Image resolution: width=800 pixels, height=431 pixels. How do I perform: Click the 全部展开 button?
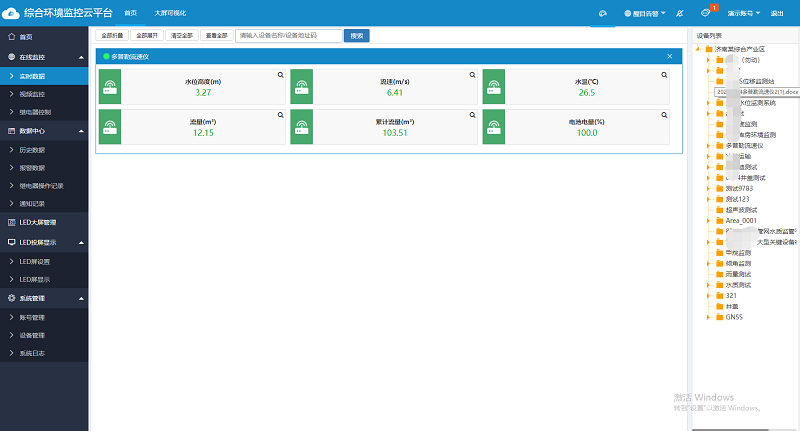[x=147, y=35]
